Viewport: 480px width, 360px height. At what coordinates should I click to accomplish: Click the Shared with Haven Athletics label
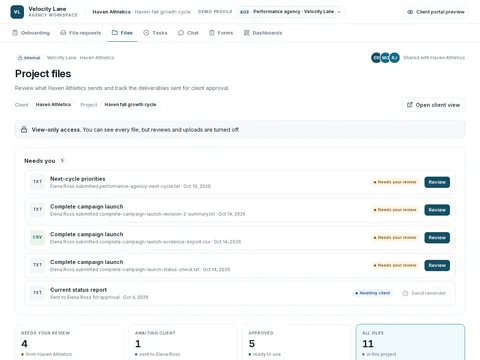tap(434, 58)
